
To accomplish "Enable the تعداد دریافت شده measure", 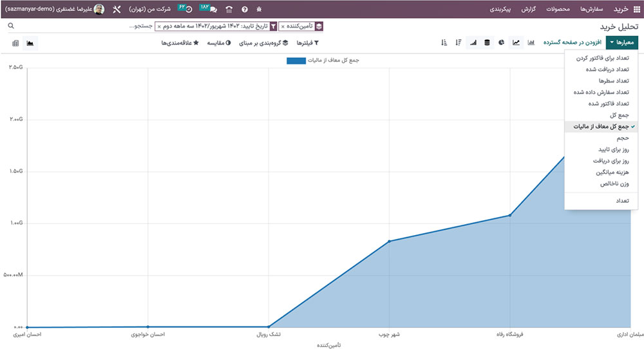I will tap(604, 69).
